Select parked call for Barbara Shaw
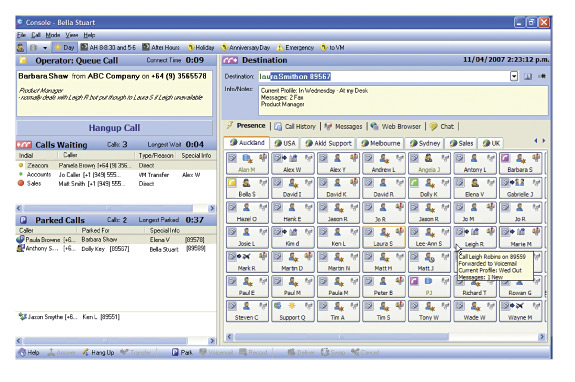Viewport: 575px width, 382px height. click(x=116, y=240)
